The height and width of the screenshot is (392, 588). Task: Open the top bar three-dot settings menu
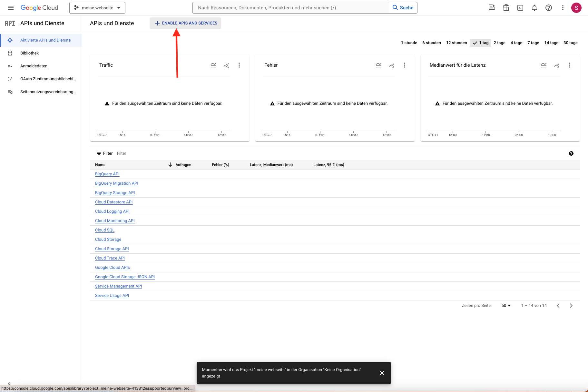(563, 8)
